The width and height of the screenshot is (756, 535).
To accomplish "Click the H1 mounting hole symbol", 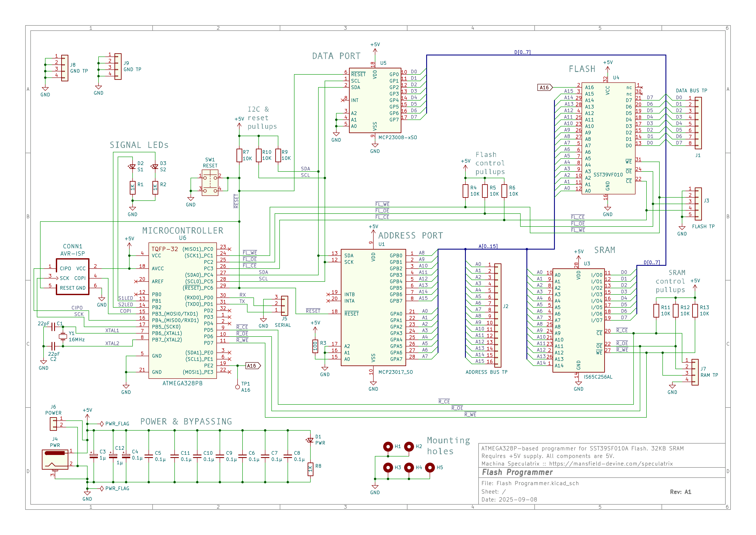I will (x=388, y=446).
